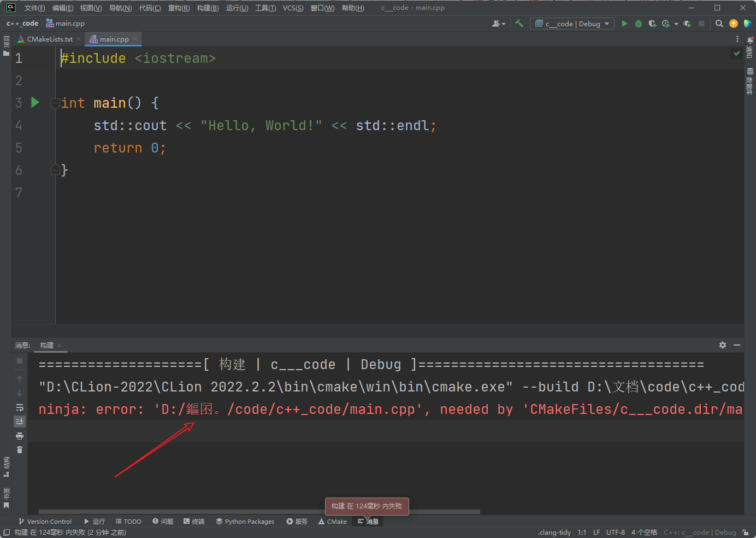The image size is (756, 538).
Task: Open 帮助(H) menu
Action: [353, 8]
